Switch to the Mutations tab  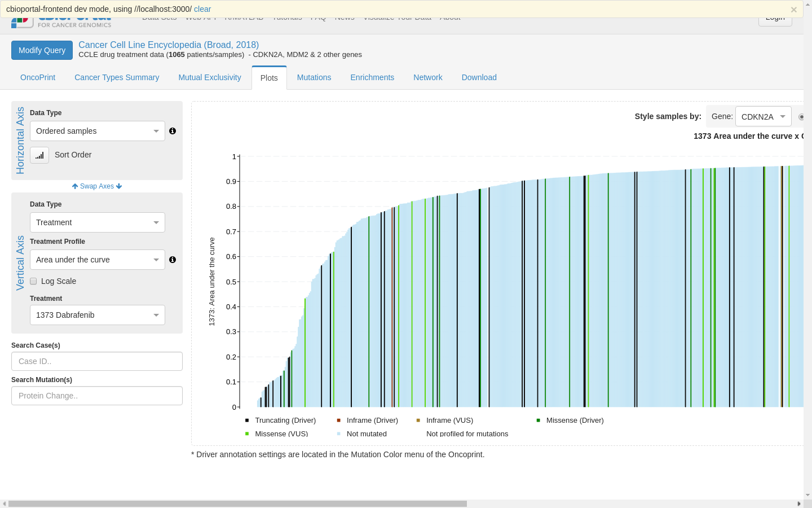pyautogui.click(x=314, y=77)
